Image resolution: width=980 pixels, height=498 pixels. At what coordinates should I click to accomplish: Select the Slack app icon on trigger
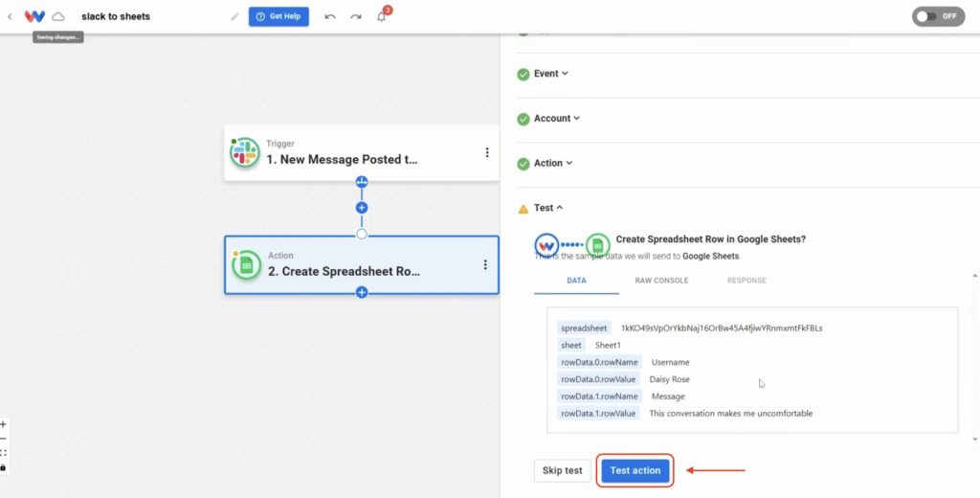tap(244, 152)
